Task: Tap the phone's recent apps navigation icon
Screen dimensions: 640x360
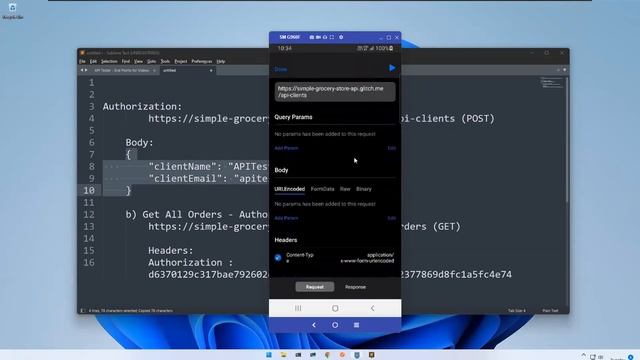Action: point(298,308)
